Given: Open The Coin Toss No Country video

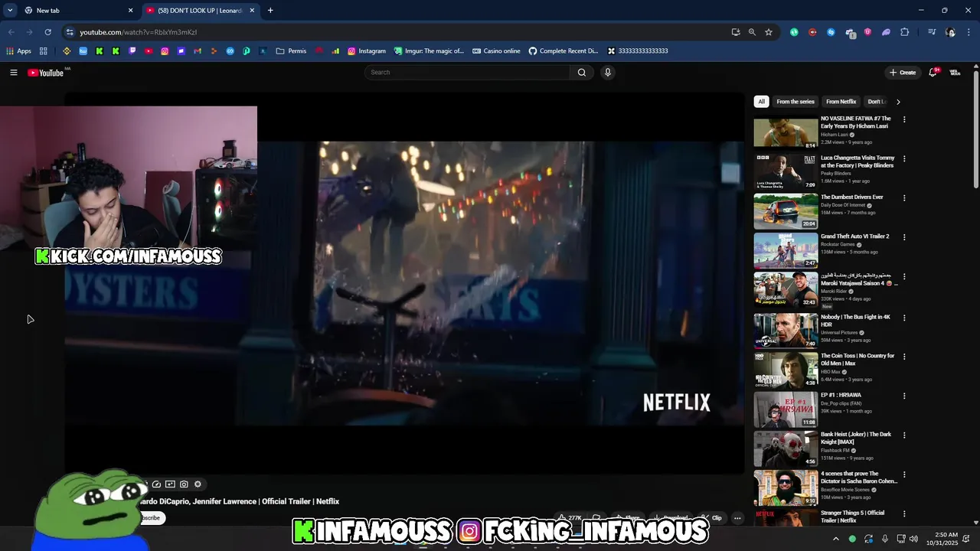Looking at the screenshot, I should 857,360.
